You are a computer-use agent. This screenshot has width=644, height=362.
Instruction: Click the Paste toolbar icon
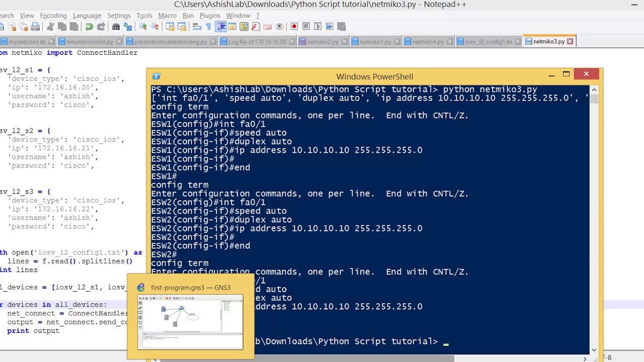[x=73, y=26]
